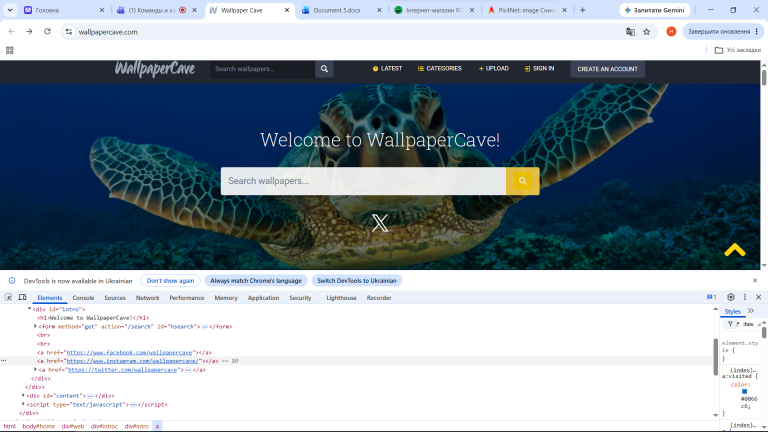The width and height of the screenshot is (768, 432).
Task: Collapse the div id="intro" node
Action: tap(29, 309)
